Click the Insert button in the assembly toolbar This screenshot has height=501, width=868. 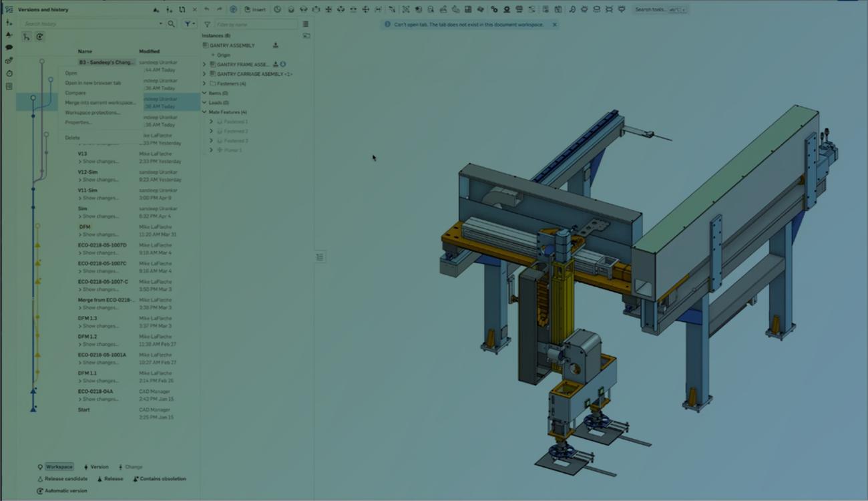pos(256,9)
